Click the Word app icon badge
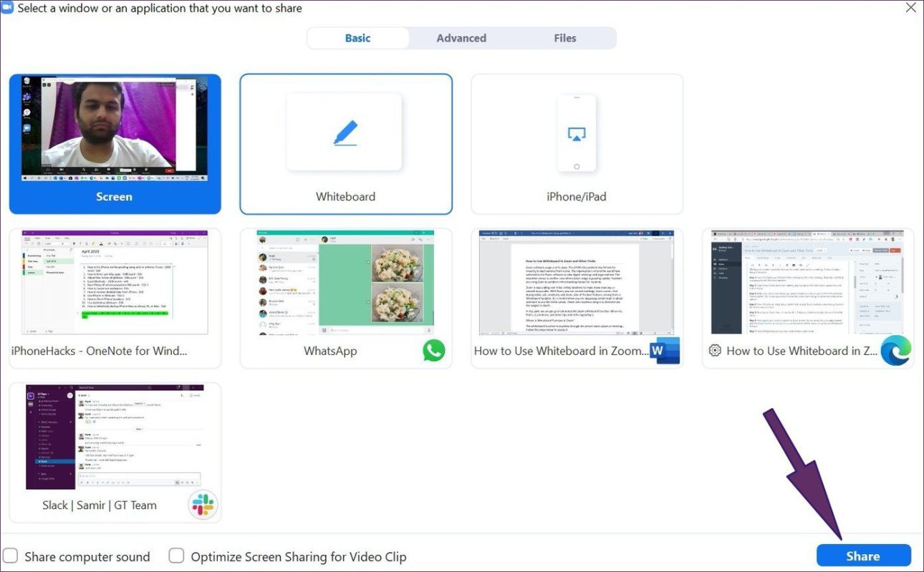 pyautogui.click(x=664, y=351)
